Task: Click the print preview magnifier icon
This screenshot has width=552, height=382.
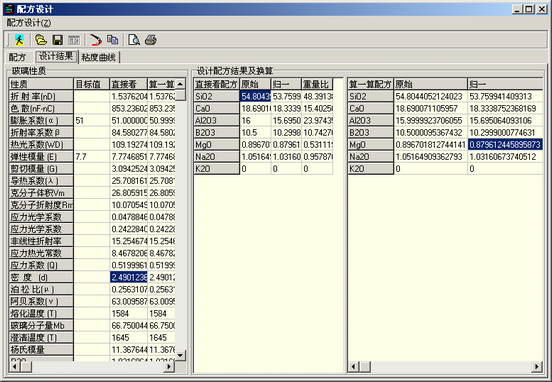Action: pos(134,40)
